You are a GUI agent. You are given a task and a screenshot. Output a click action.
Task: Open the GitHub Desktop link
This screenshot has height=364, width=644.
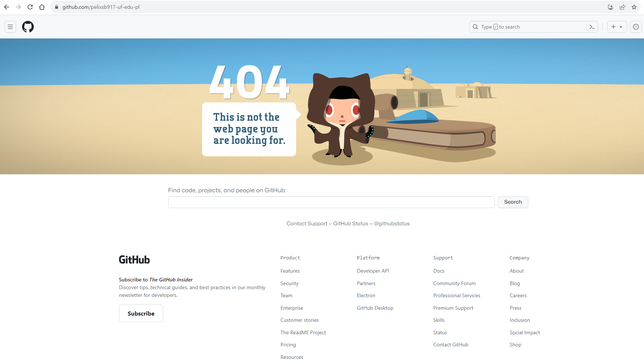pyautogui.click(x=375, y=308)
